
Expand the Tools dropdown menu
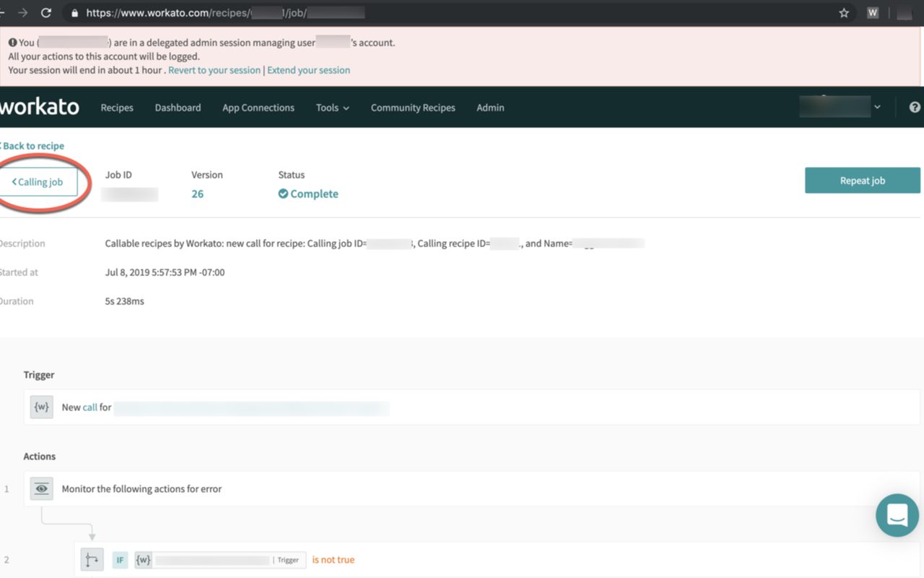(x=332, y=108)
